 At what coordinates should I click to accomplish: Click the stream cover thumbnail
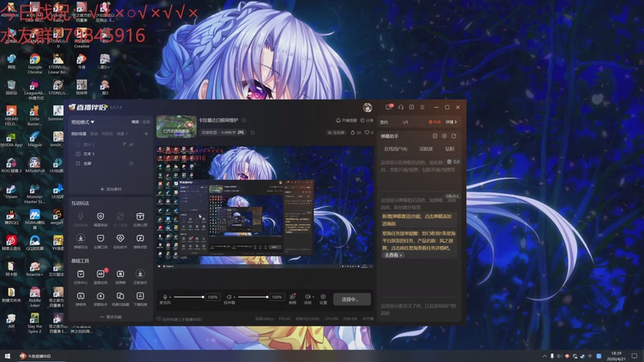[176, 126]
